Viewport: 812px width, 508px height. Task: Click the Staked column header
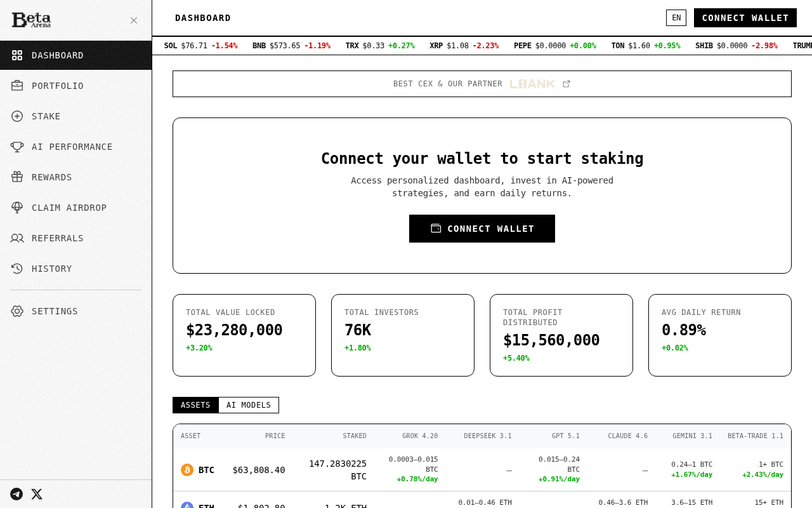tap(355, 436)
